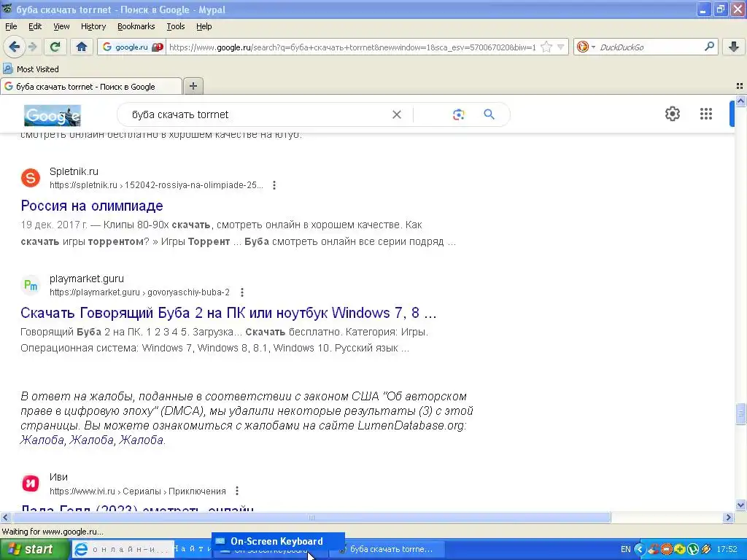Screen dimensions: 747x560
Task: Switch to the Internet Explorer taskbar window
Action: [x=123, y=549]
